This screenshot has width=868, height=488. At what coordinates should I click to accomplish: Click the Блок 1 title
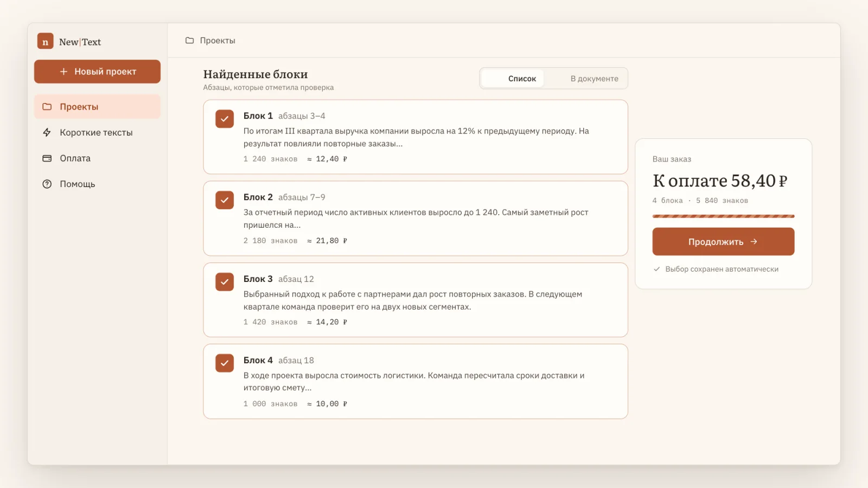(x=258, y=116)
